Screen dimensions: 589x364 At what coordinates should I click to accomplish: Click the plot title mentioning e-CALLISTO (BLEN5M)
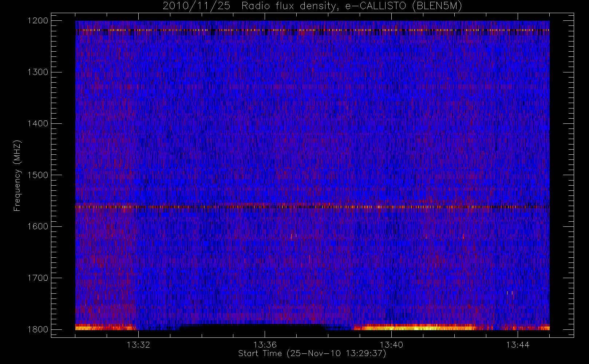312,6
